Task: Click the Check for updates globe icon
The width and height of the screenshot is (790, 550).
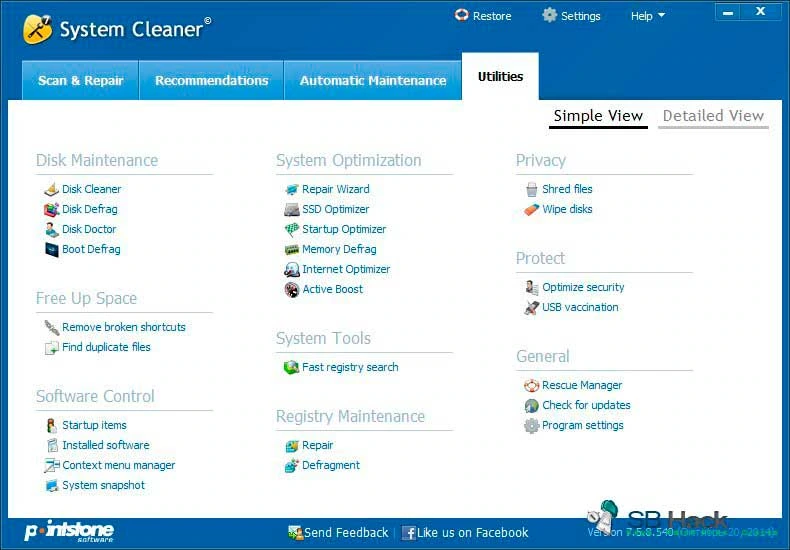Action: (x=532, y=405)
